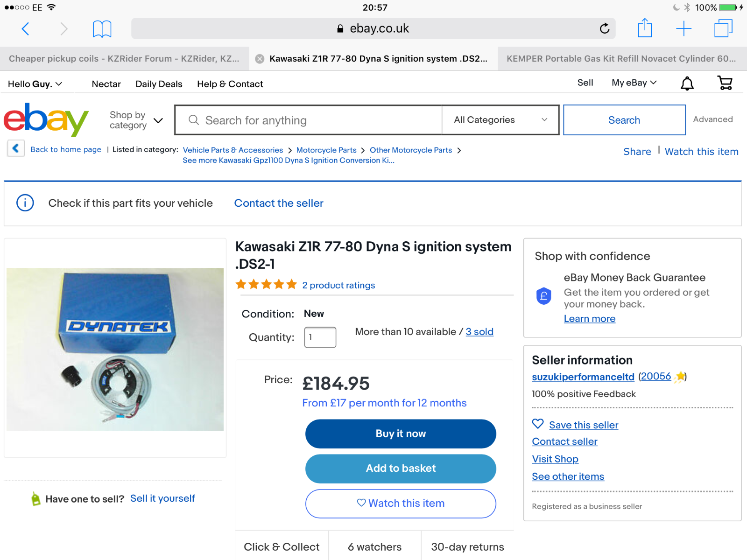Open the Dynatek product photo thumbnail

pyautogui.click(x=115, y=349)
